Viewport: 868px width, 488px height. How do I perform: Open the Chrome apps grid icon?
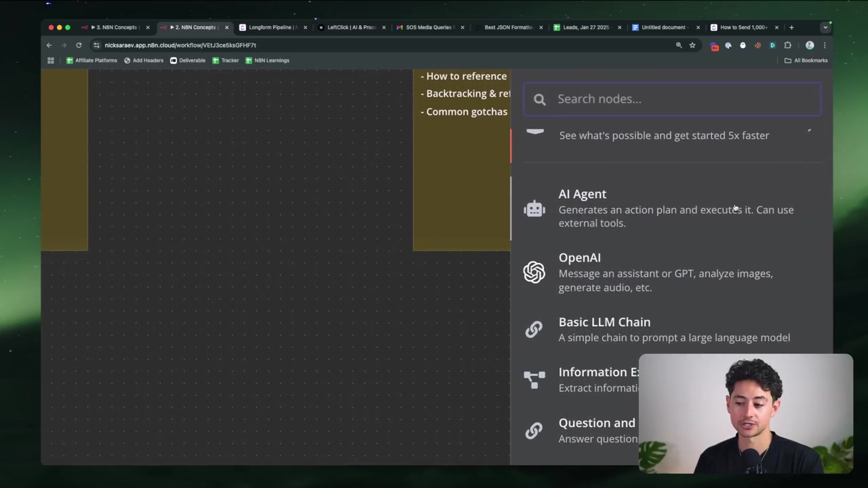point(50,60)
